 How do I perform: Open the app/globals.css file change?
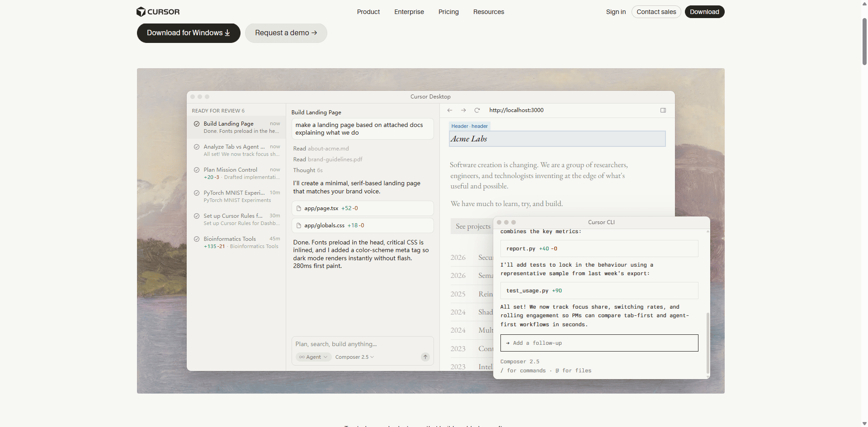coord(363,225)
